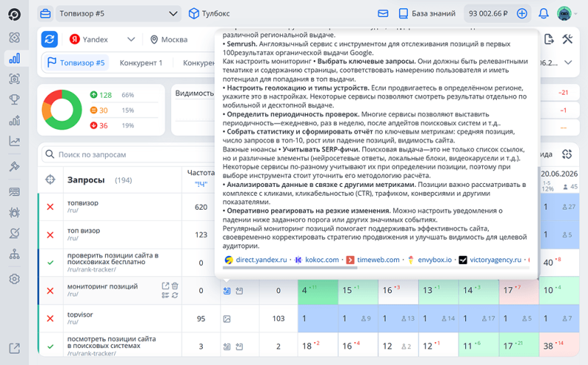Switch to the Топвизор #5 tab

pos(76,63)
